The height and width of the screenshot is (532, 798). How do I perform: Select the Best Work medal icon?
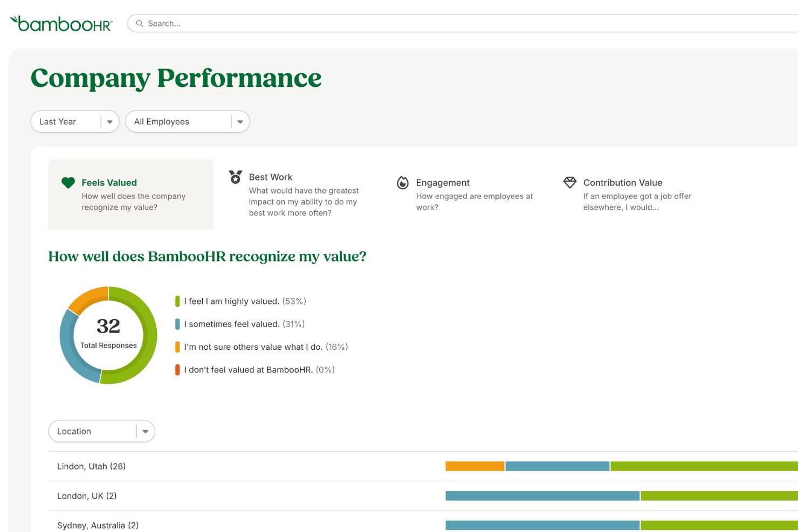coord(236,176)
